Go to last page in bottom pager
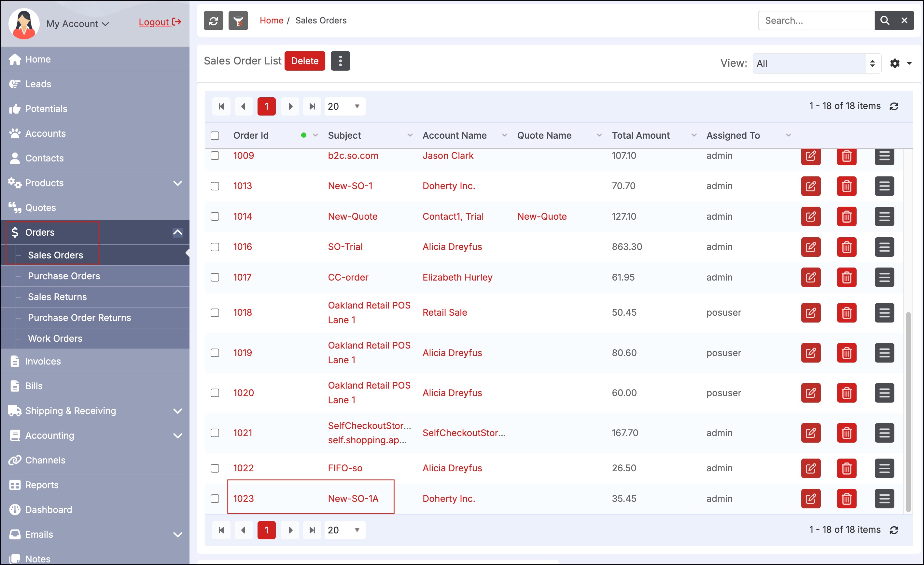924x565 pixels. tap(312, 530)
